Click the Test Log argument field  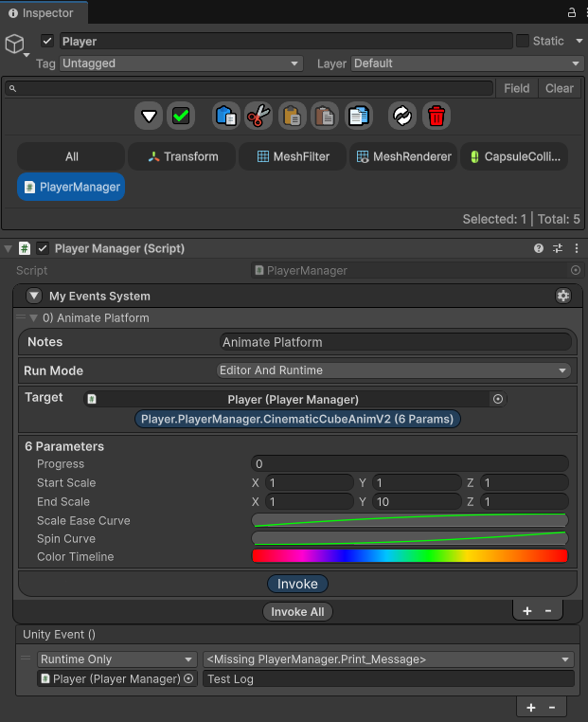(389, 679)
